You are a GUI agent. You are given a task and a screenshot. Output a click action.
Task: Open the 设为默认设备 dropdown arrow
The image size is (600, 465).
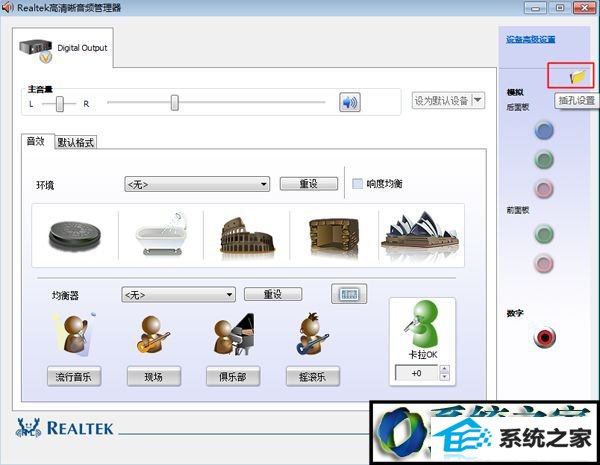[478, 100]
